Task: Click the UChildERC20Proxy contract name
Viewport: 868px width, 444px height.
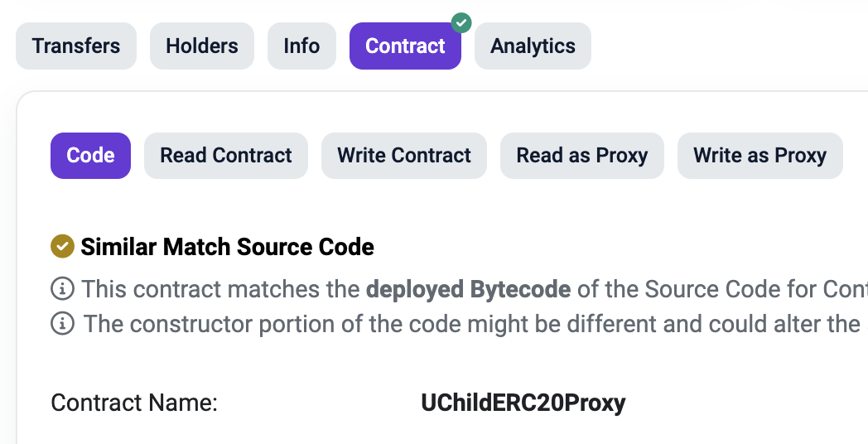Action: point(523,403)
